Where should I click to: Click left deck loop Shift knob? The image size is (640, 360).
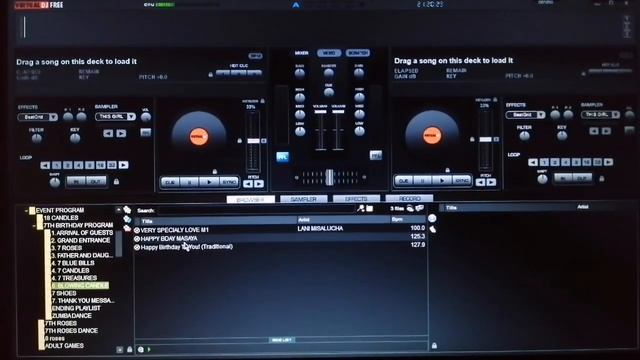click(54, 183)
